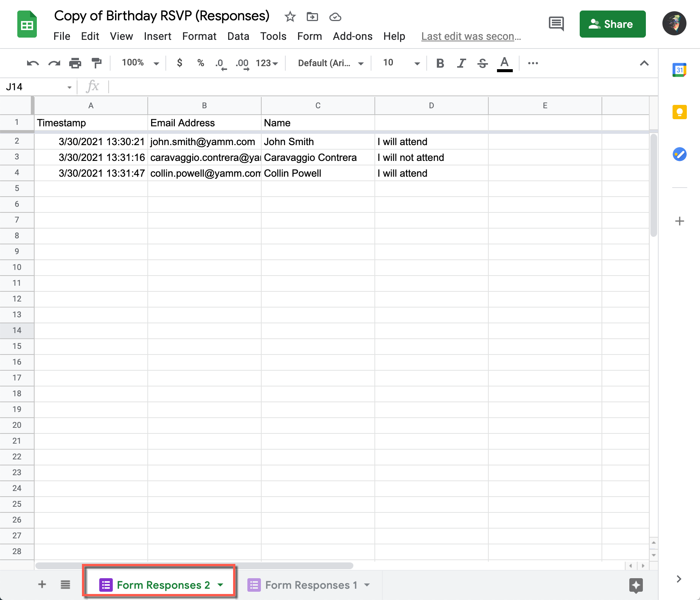Open the Paint format tool
Image resolution: width=700 pixels, height=600 pixels.
point(97,63)
